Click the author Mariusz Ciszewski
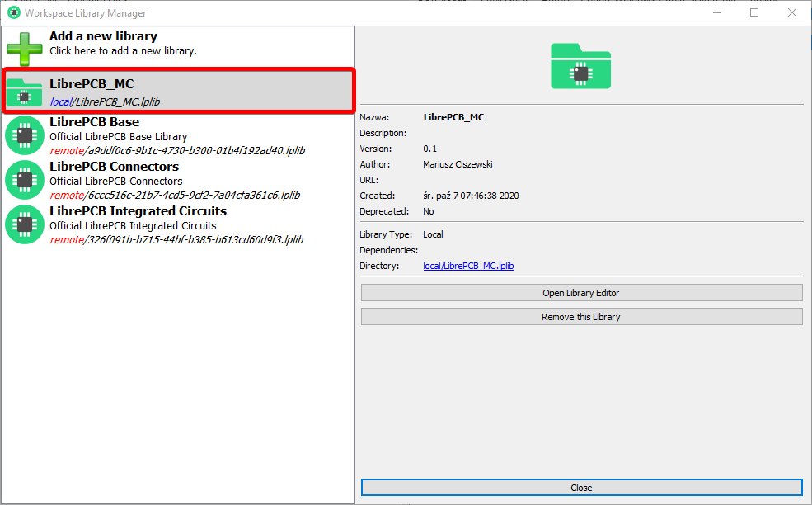This screenshot has height=505, width=812. click(458, 164)
